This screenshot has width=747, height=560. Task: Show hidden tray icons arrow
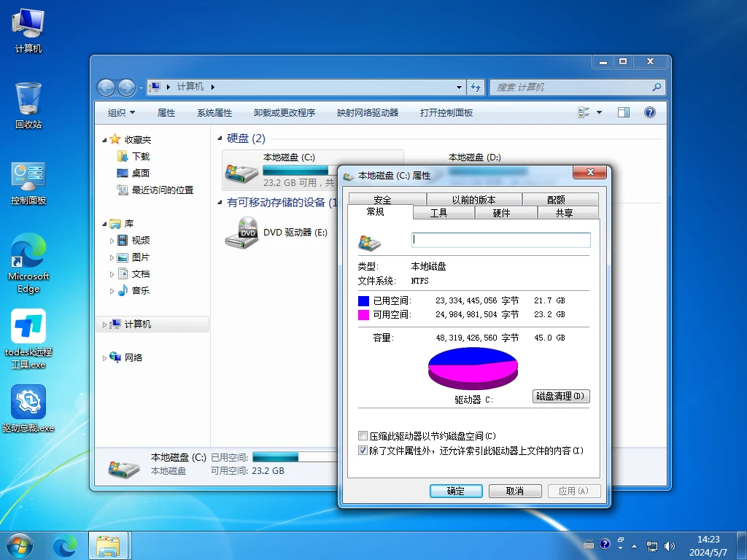pos(634,545)
